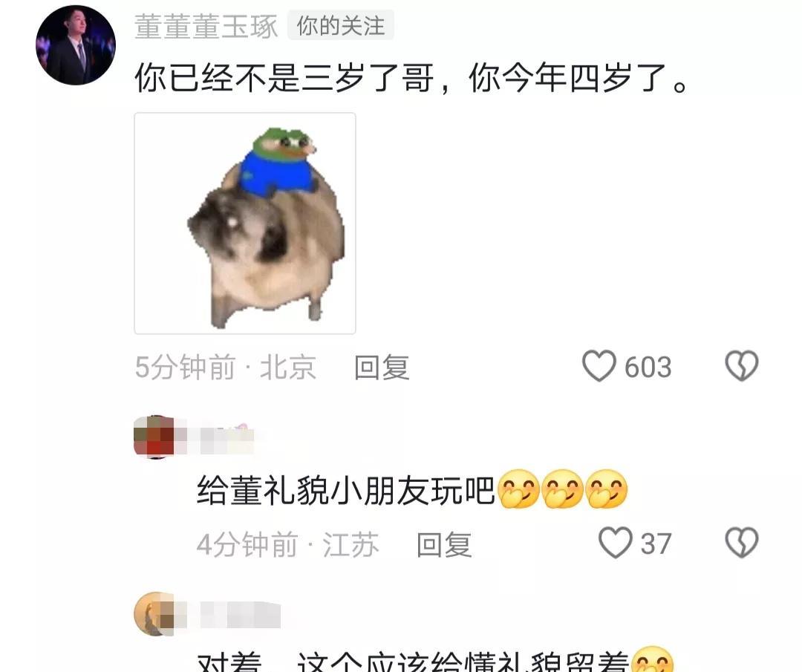Like the comment with 603 likes
Screen dimensions: 802x672
599,366
